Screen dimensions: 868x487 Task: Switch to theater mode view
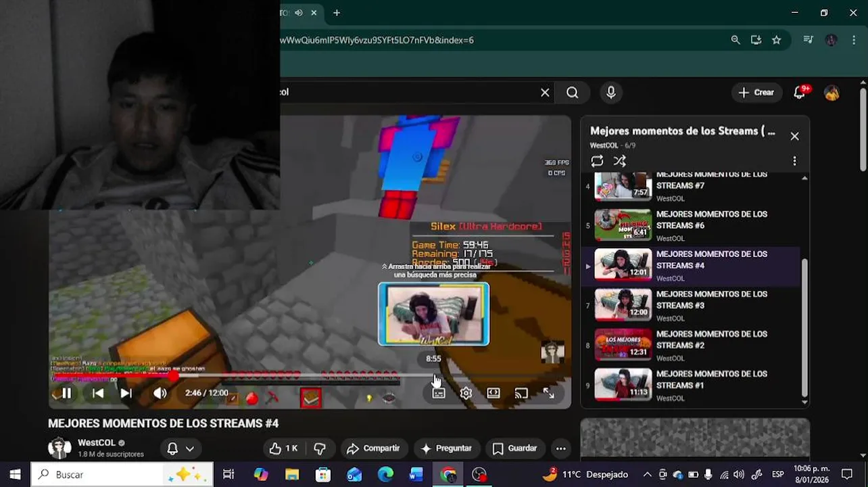(493, 393)
